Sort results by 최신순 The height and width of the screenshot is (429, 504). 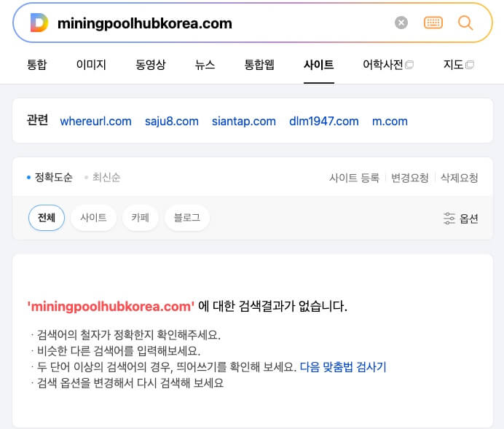(103, 177)
